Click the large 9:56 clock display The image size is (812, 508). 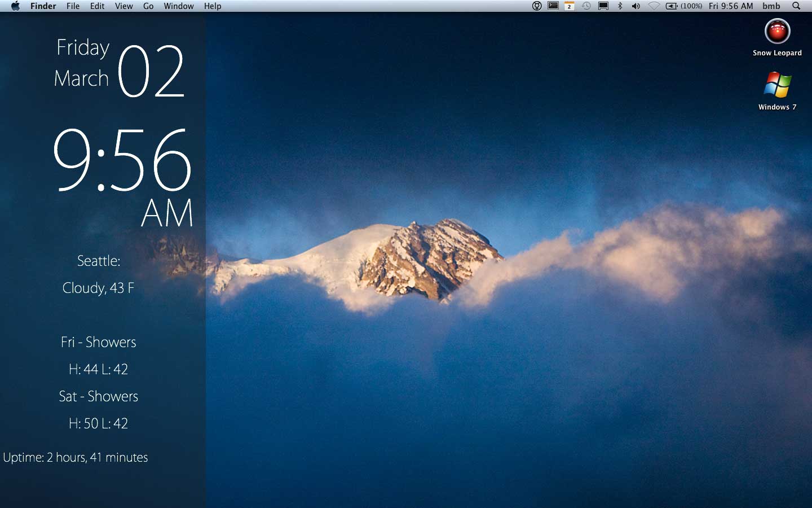coord(122,160)
